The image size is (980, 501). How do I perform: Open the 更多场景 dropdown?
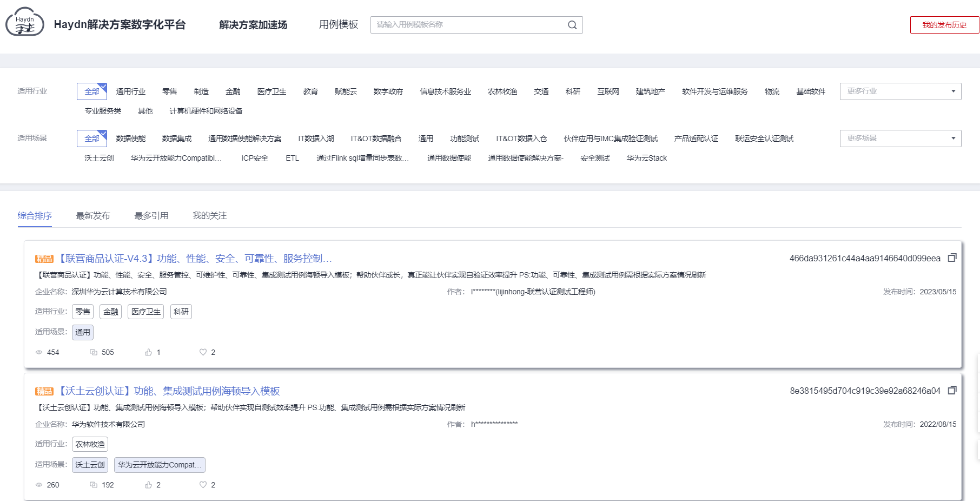(900, 139)
